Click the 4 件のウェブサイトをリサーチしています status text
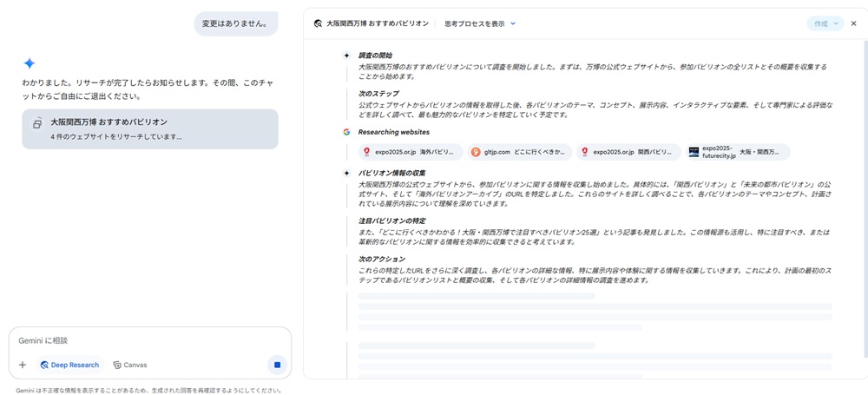Screen dimensions: 868x395 click(115, 136)
